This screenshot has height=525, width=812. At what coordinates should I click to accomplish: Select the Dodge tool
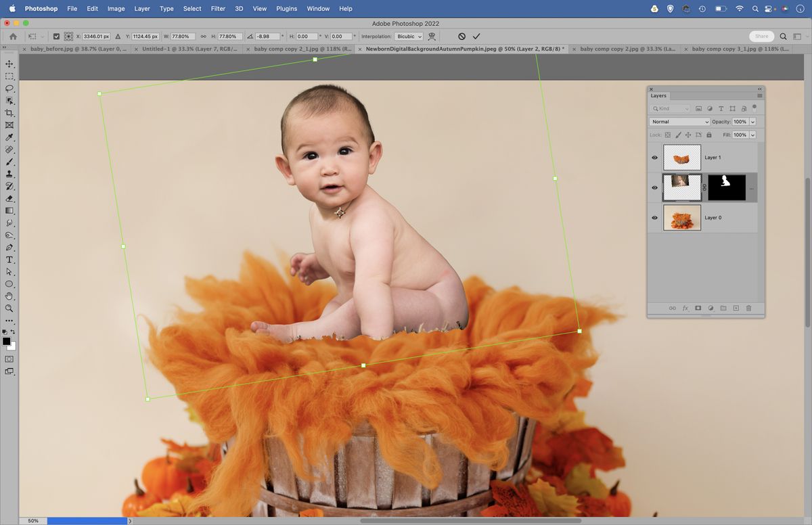(x=9, y=235)
